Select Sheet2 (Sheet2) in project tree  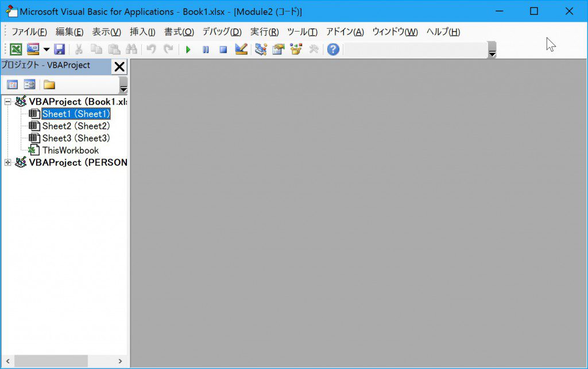[x=76, y=126]
